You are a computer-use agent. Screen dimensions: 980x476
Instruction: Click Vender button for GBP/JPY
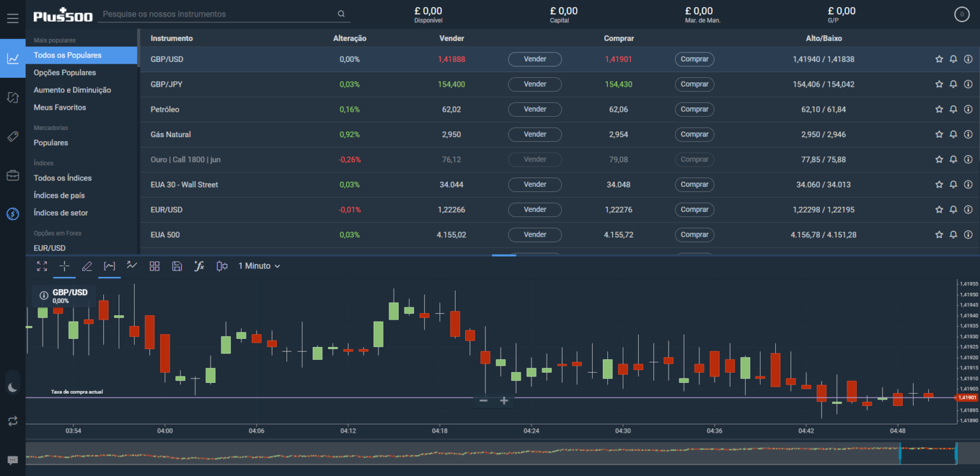pos(535,84)
